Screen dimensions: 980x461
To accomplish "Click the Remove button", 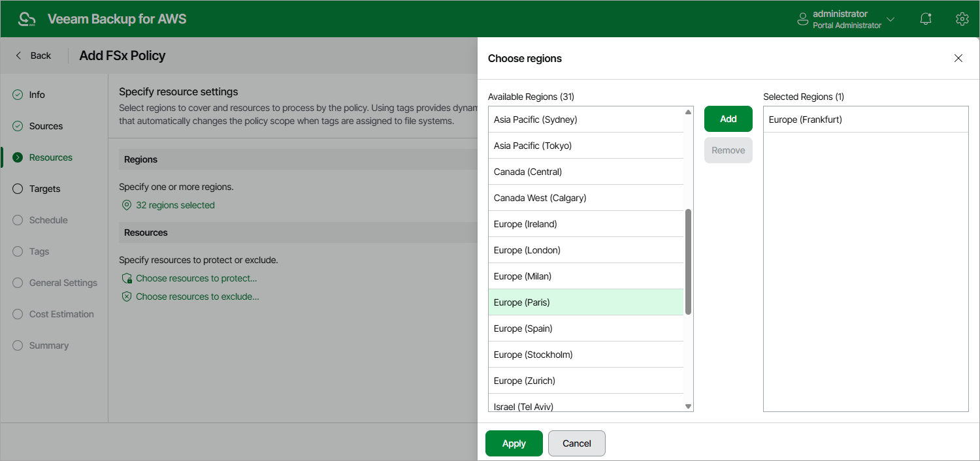I will pyautogui.click(x=728, y=150).
